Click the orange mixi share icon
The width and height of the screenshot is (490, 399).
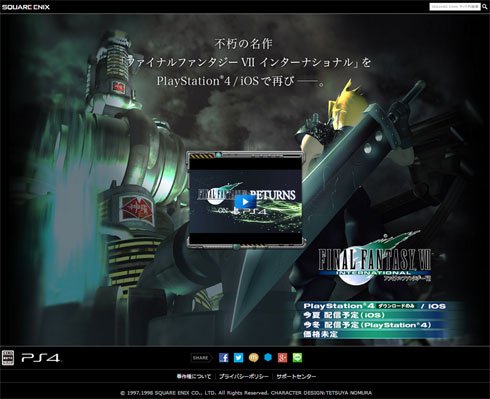[x=253, y=358]
